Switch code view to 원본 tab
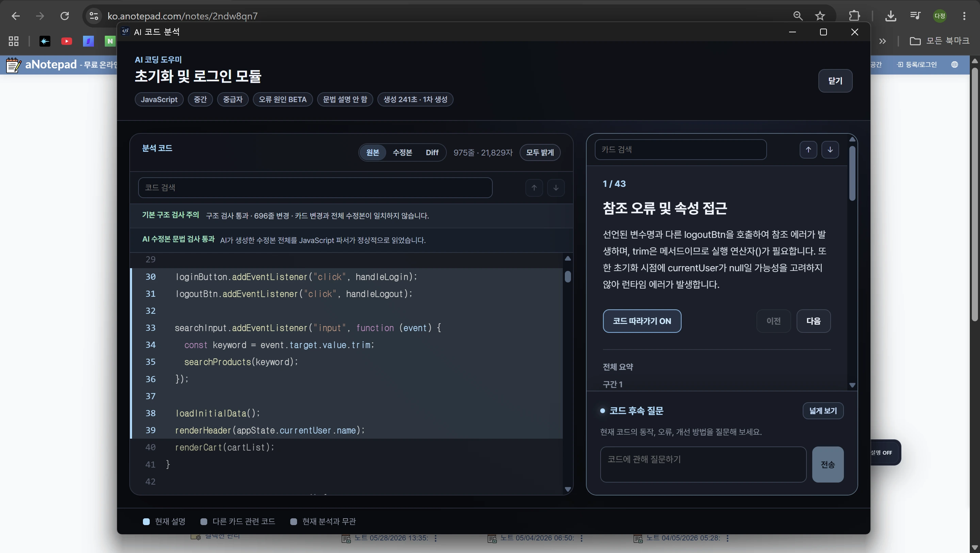This screenshot has width=980, height=553. point(373,152)
